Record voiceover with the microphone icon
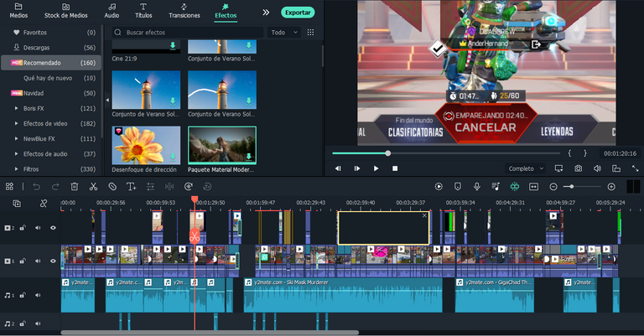The height and width of the screenshot is (336, 644). 476,187
